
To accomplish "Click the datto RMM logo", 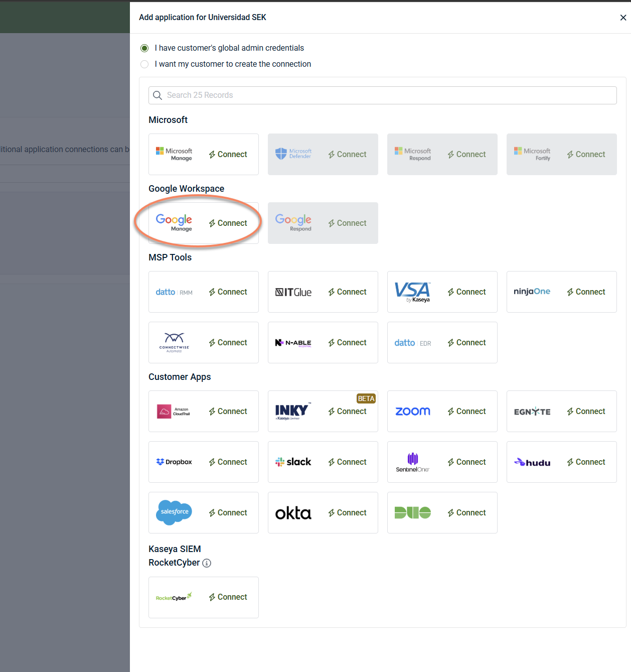I will 174,292.
